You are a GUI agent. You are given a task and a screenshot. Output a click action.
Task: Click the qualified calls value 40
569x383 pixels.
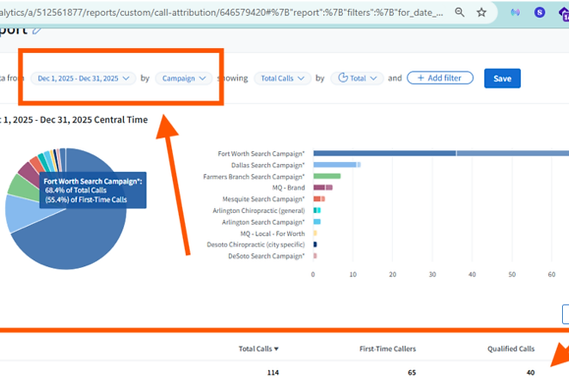pos(531,373)
